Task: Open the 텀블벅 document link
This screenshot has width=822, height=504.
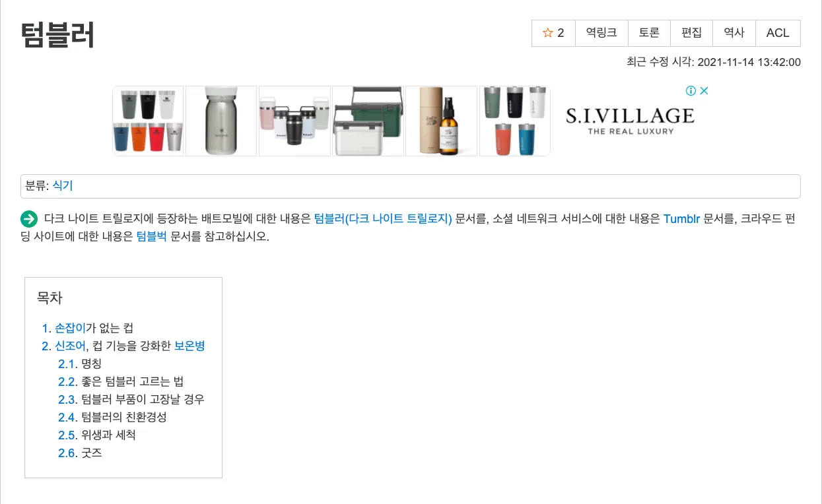Action: tap(152, 236)
